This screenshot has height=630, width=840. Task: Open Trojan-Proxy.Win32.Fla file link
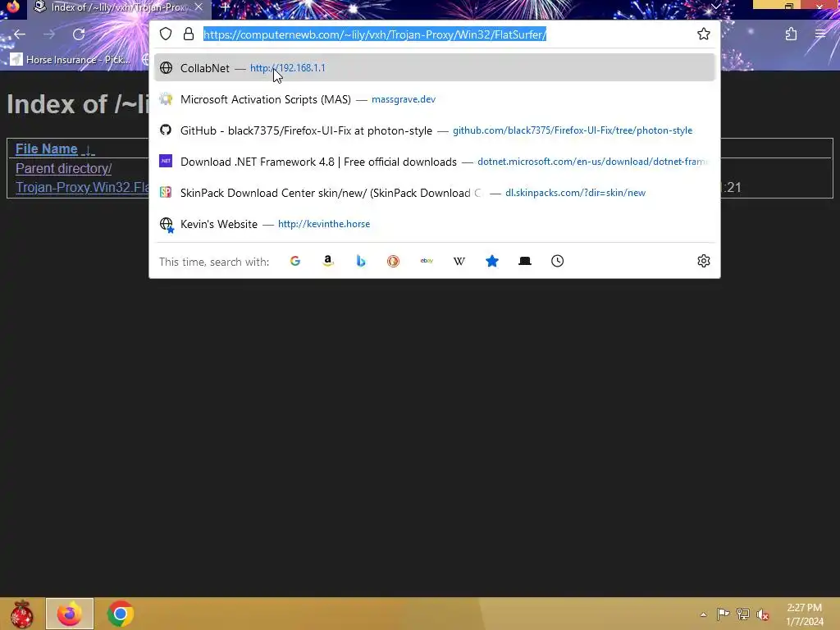click(83, 188)
